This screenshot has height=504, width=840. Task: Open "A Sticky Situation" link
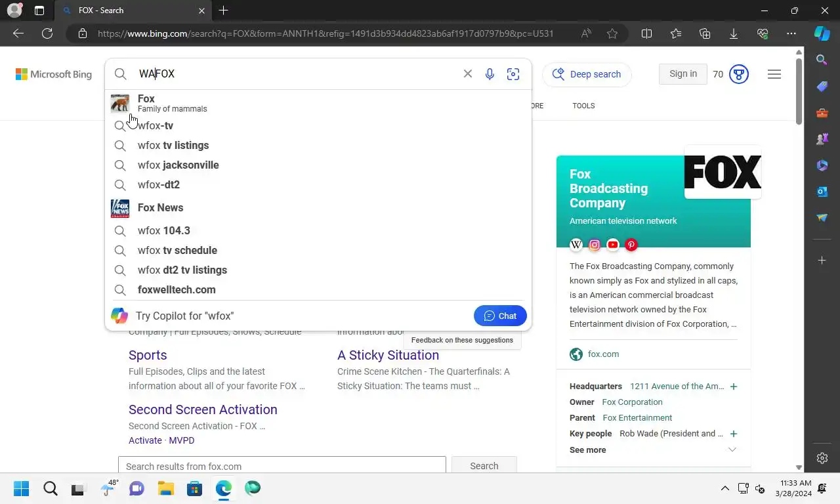[388, 355]
